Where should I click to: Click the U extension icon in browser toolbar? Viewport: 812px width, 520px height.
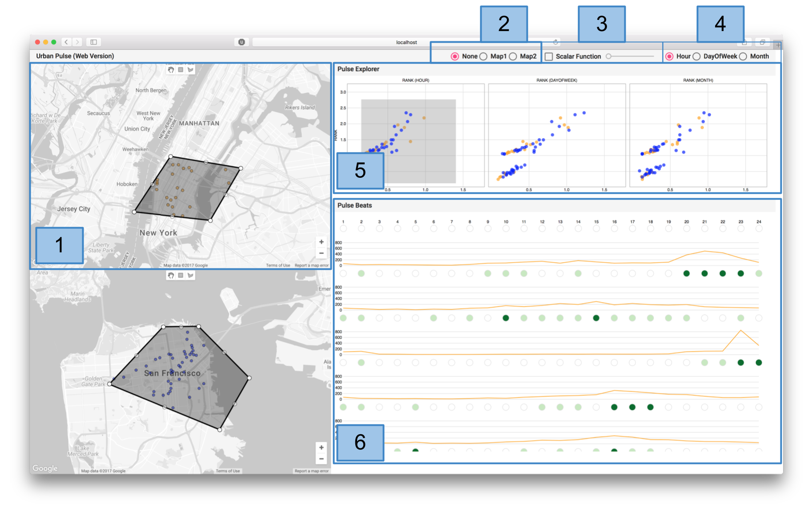pyautogui.click(x=241, y=42)
